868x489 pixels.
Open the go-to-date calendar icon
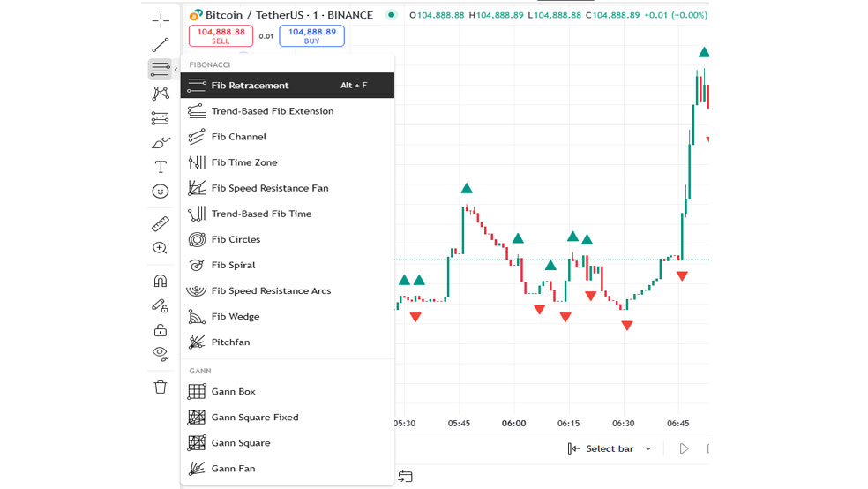pos(405,477)
